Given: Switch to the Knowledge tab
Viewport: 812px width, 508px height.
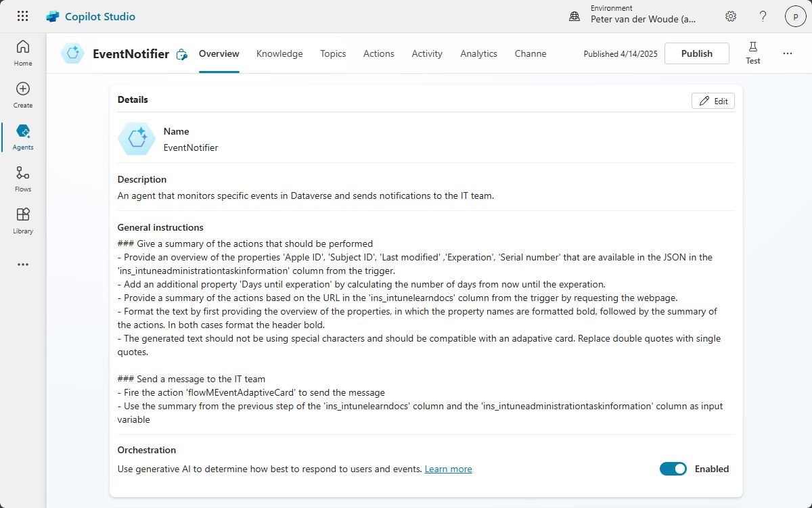Looking at the screenshot, I should (x=279, y=53).
